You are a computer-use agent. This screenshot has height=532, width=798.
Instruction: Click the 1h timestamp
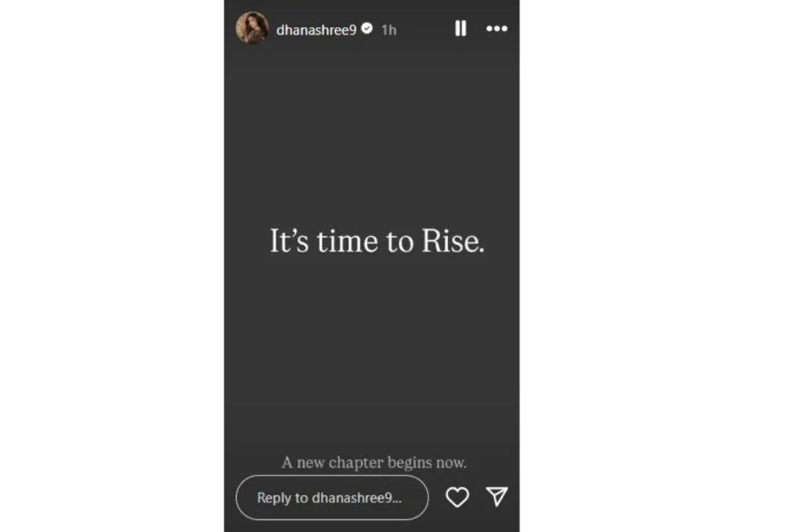389,30
